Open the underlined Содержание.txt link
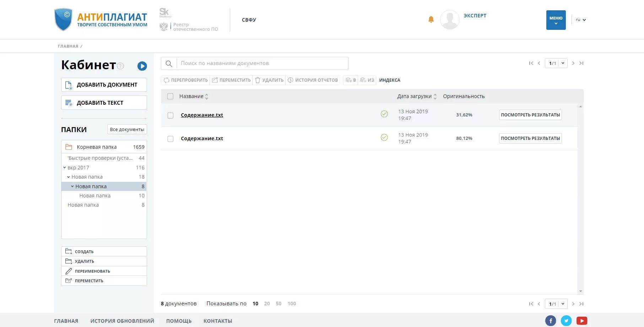The image size is (644, 327). point(202,115)
